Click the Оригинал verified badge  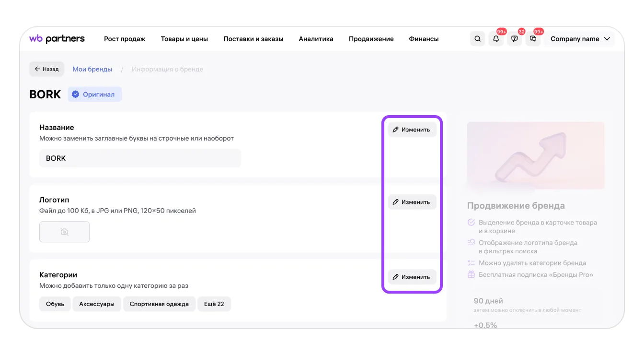(94, 95)
